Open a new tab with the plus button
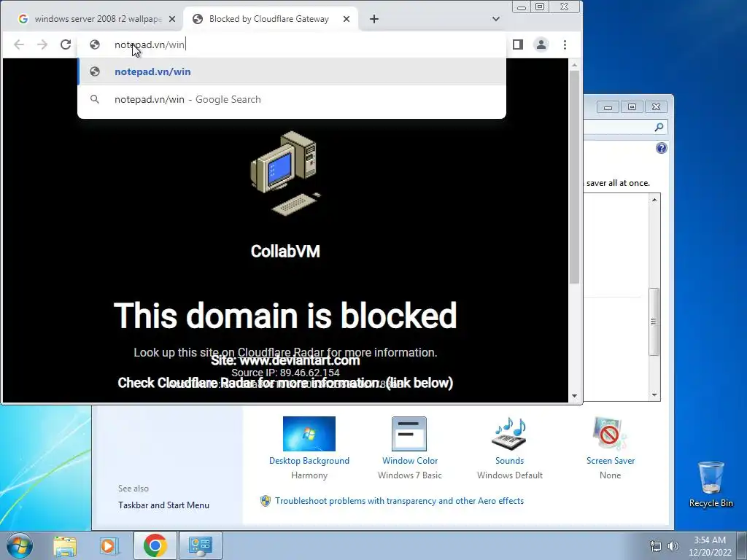 [374, 19]
